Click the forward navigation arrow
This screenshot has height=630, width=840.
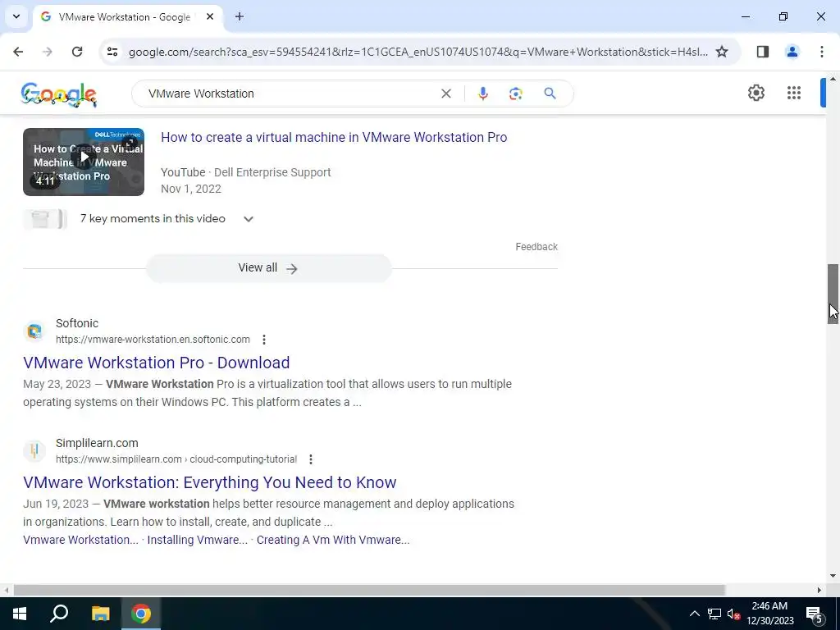point(48,52)
